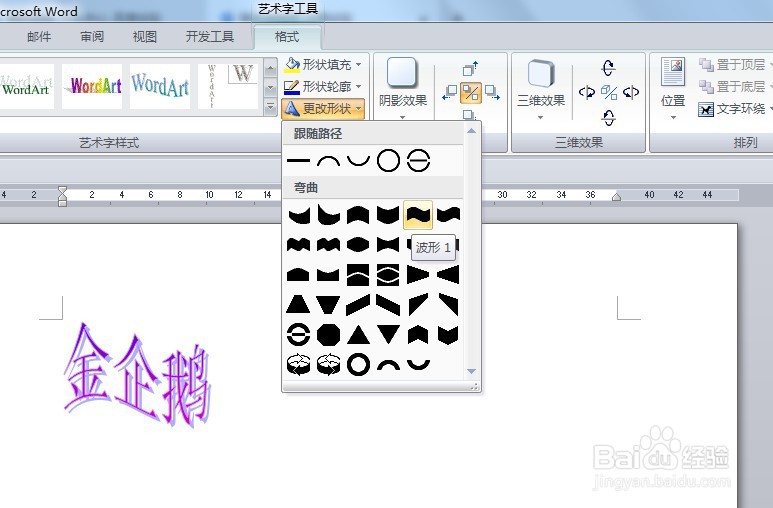This screenshot has width=773, height=508.
Task: Apply the slant-up parallelogram shape
Action: point(358,305)
